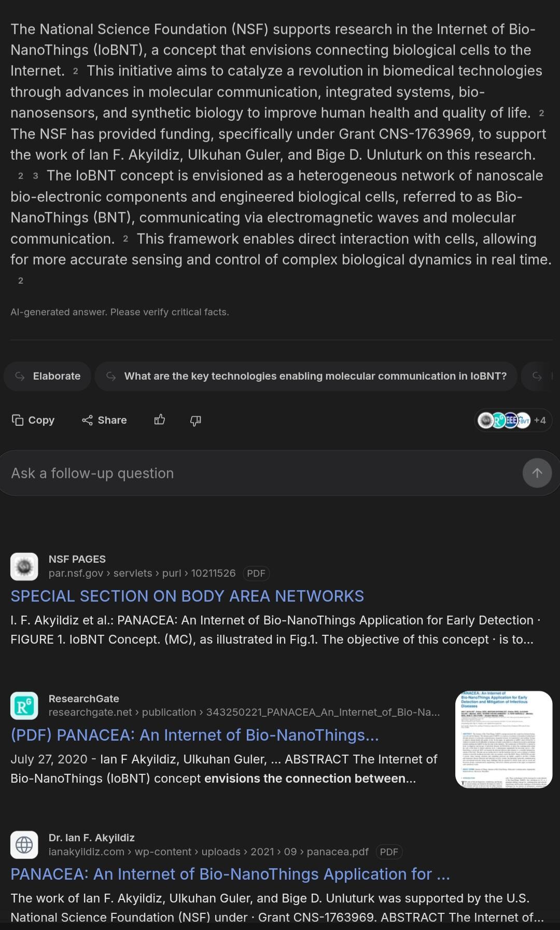560x930 pixels.
Task: Click the thumbs up icon
Action: point(160,420)
